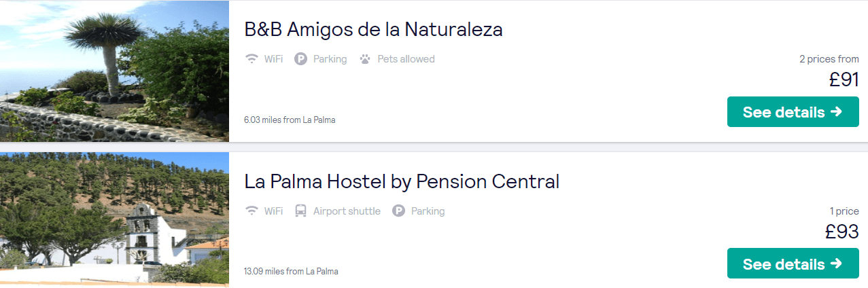The height and width of the screenshot is (288, 868).
Task: Click Airport shuttle bus icon
Action: pos(300,211)
